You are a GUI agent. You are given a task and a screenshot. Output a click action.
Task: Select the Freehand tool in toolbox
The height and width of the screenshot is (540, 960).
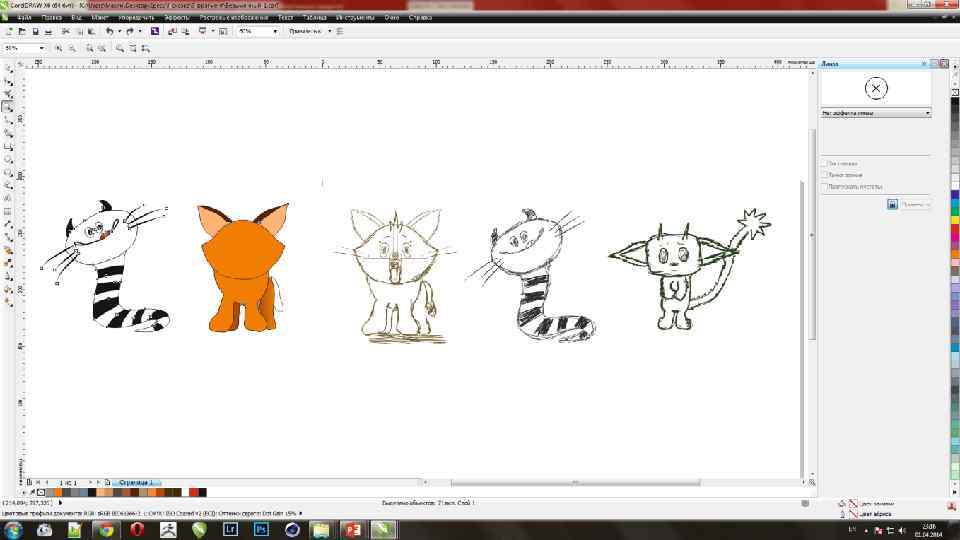(x=9, y=121)
